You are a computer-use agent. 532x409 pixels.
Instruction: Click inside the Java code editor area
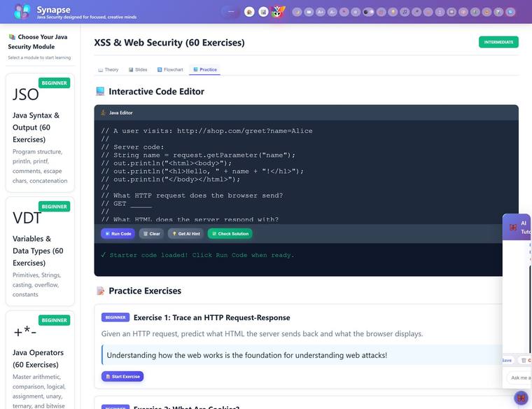(x=306, y=172)
